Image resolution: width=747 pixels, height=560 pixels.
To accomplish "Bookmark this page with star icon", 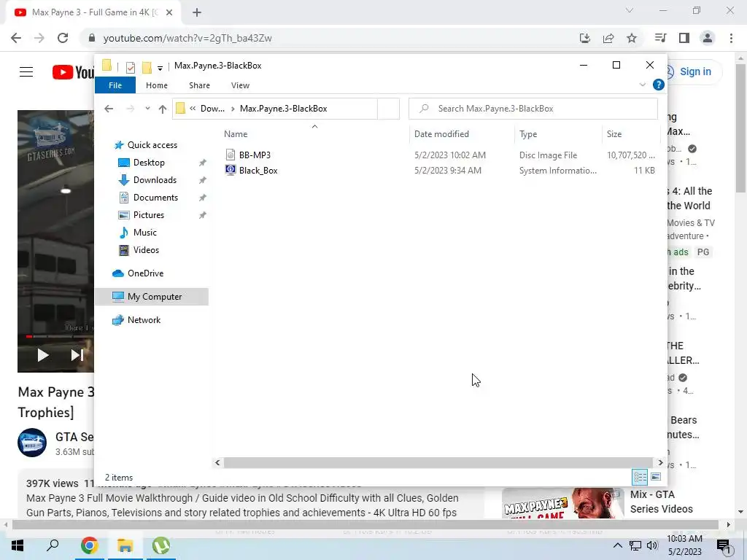I will tap(632, 38).
